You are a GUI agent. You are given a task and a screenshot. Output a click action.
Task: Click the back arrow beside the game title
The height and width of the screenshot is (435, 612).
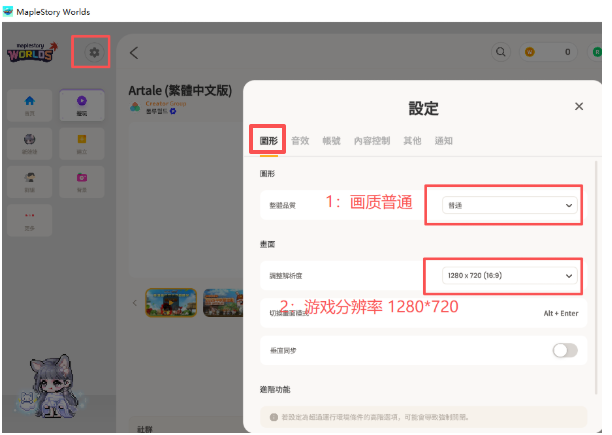click(134, 52)
